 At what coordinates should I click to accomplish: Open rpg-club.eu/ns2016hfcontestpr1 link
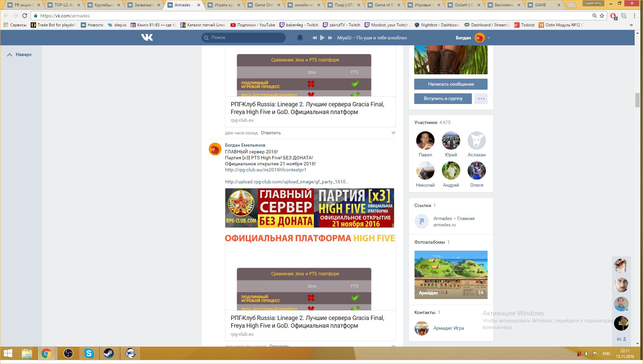click(x=265, y=170)
